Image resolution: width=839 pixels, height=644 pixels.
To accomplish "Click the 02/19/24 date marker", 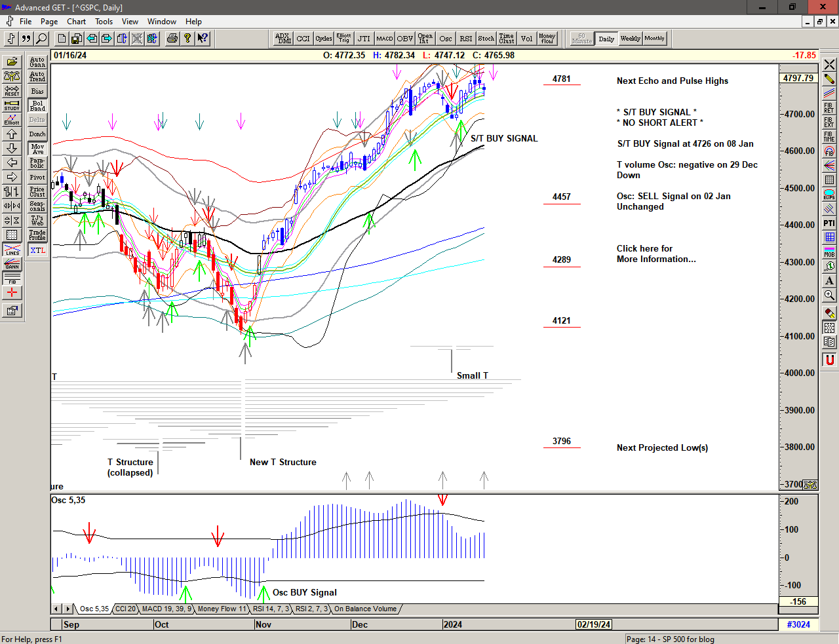I will point(594,624).
